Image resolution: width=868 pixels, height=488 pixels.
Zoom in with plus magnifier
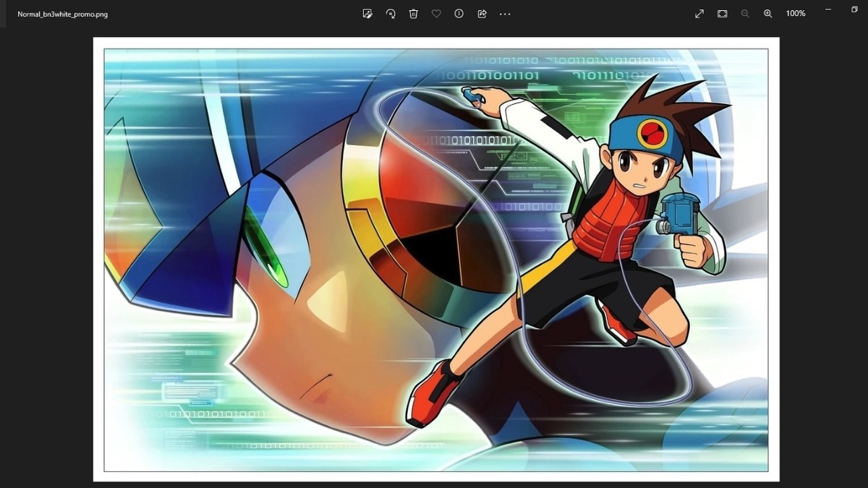pyautogui.click(x=768, y=14)
